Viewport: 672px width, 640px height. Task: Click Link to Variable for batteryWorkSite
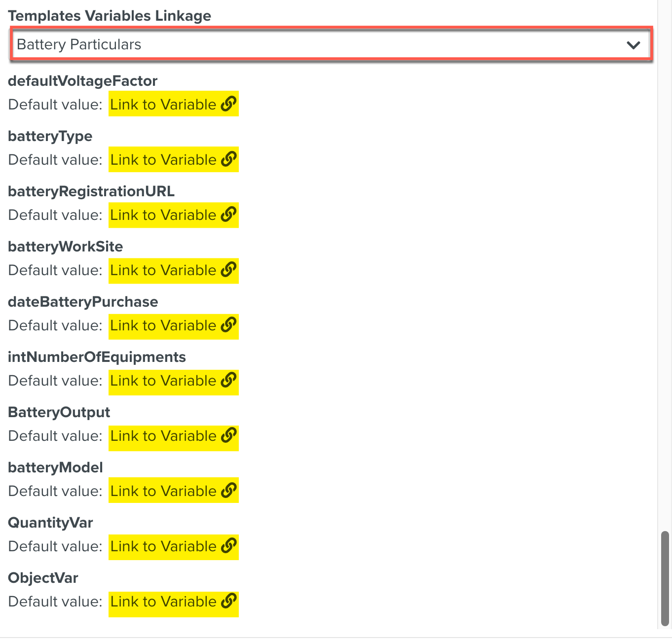[x=163, y=270]
